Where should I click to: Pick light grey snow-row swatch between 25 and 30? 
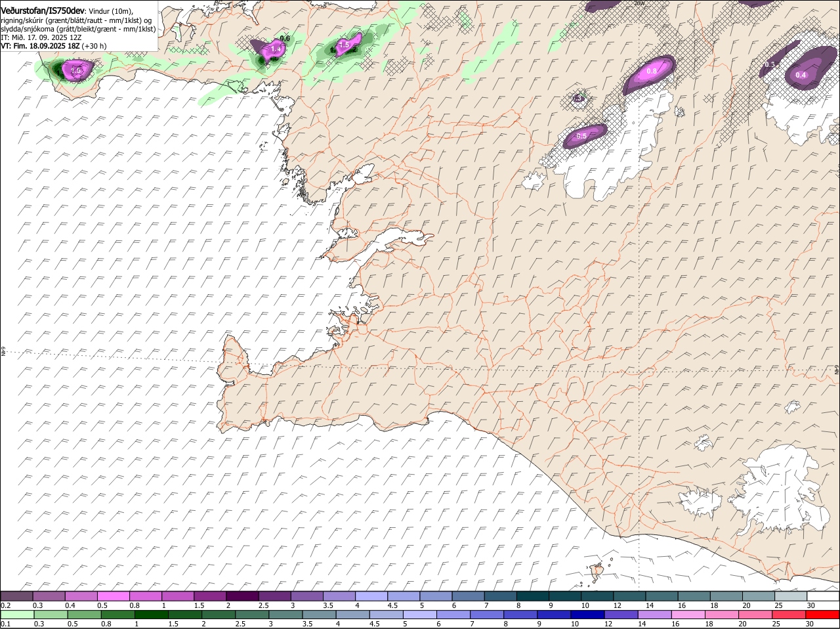791,596
